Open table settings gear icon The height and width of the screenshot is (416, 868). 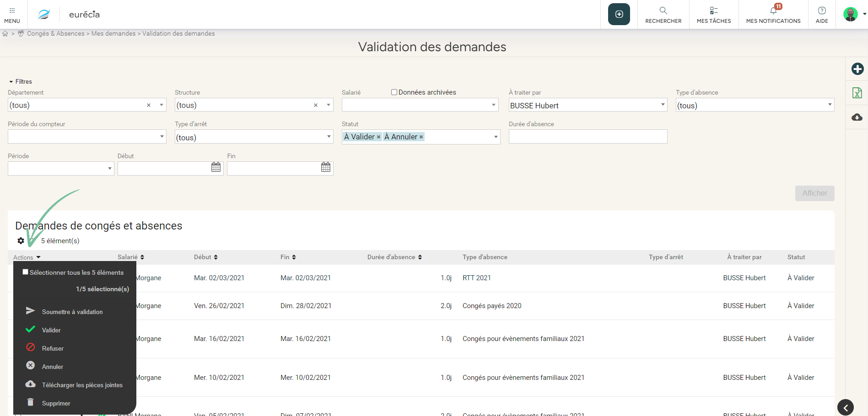[21, 240]
